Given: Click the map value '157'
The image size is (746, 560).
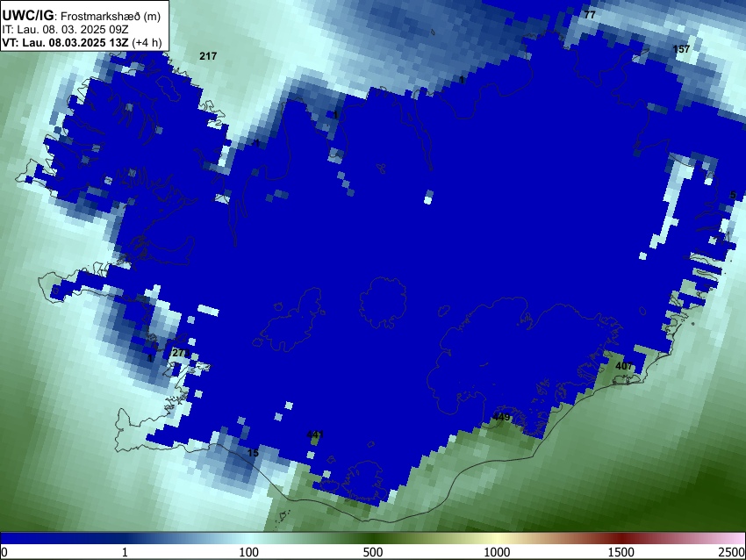Looking at the screenshot, I should coord(681,49).
